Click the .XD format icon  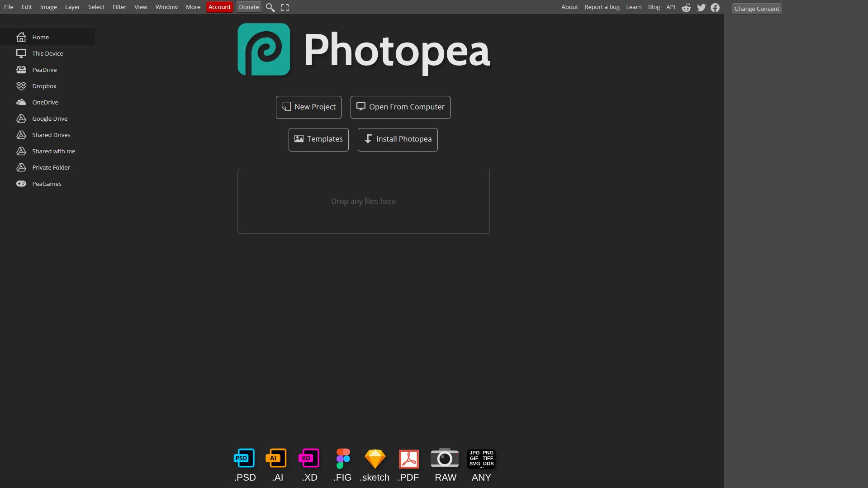[309, 458]
